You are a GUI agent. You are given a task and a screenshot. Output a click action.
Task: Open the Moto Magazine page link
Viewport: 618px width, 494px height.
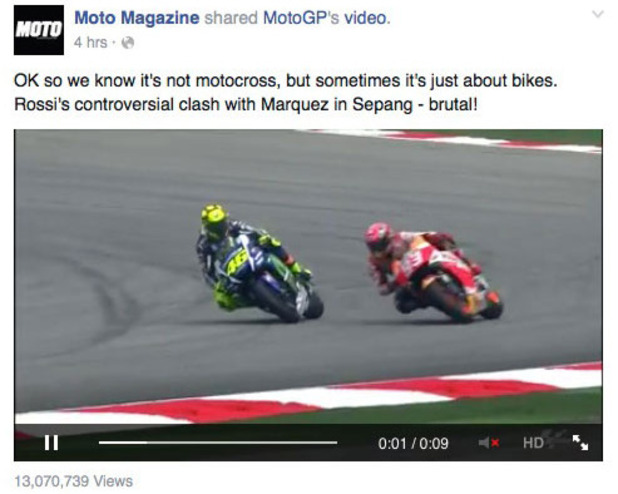tap(137, 18)
